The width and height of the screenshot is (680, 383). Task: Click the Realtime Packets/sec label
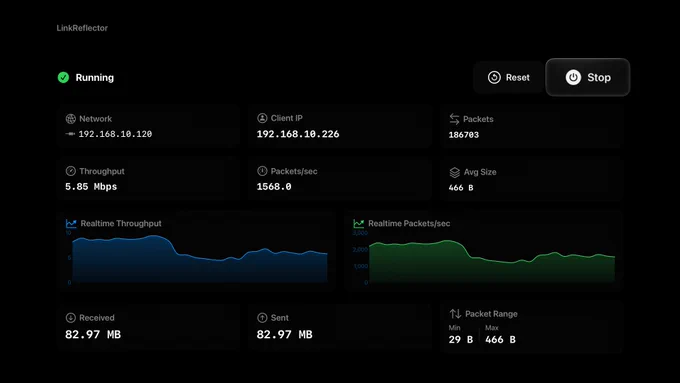point(409,223)
